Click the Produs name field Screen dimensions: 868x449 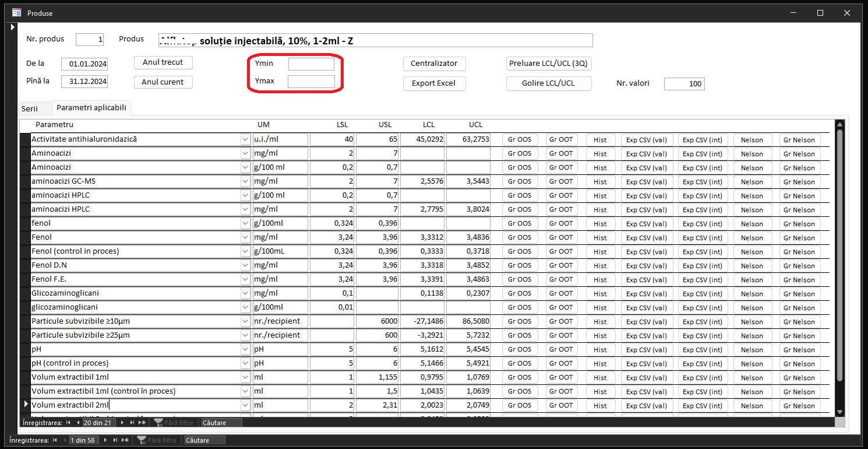375,40
